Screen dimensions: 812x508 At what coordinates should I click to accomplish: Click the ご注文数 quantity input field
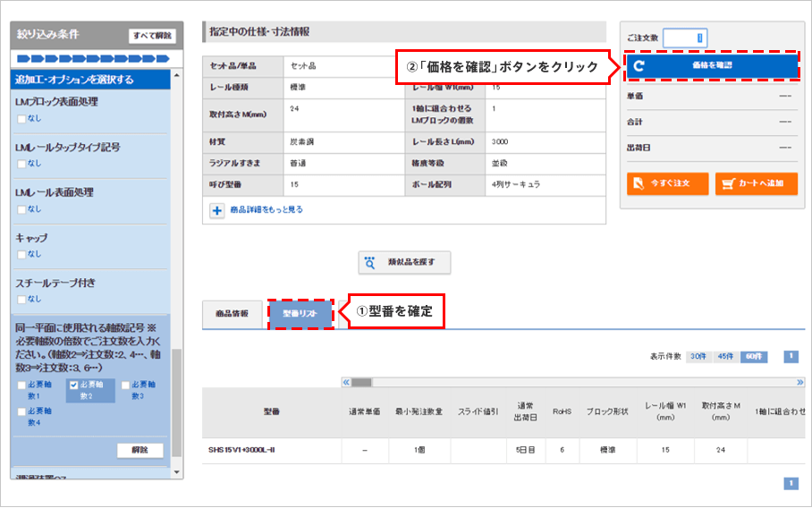(686, 38)
